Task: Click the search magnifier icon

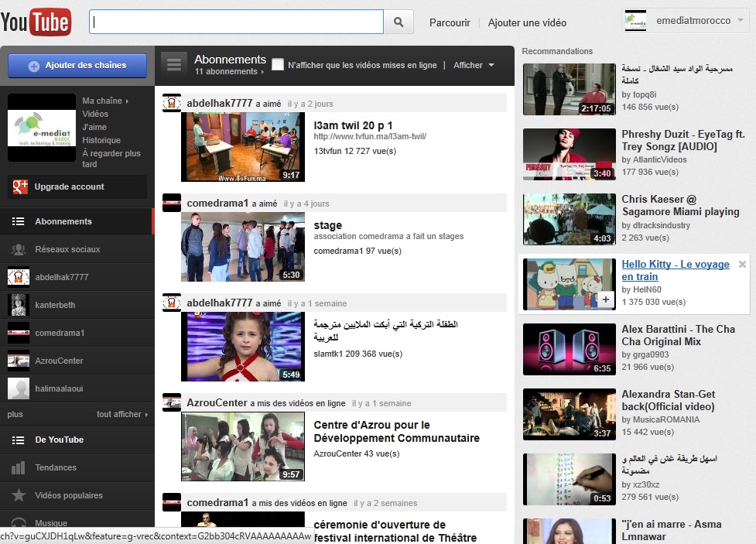Action: pos(399,22)
